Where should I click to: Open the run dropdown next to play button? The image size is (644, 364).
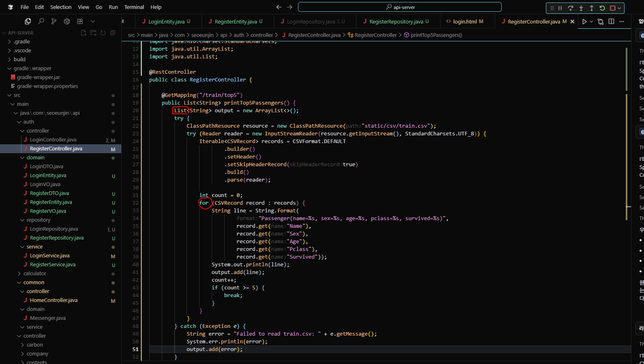pos(591,21)
